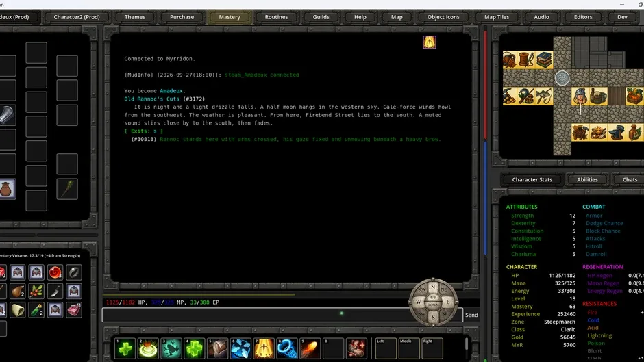Open the Guilds menu
Viewport: 644px width, 362px height.
[321, 17]
